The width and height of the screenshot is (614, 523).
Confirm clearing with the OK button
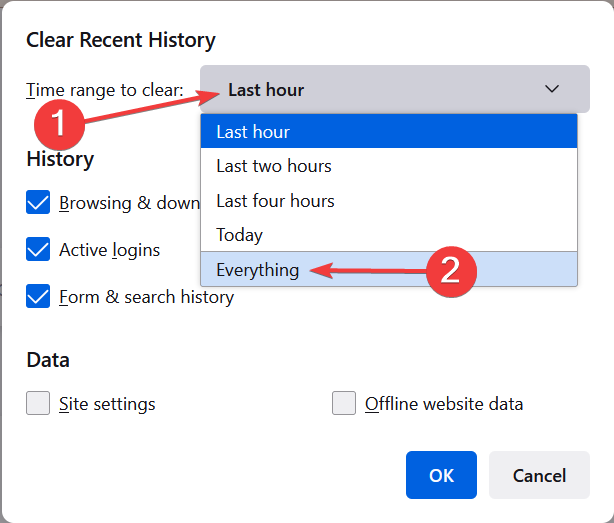click(x=441, y=475)
